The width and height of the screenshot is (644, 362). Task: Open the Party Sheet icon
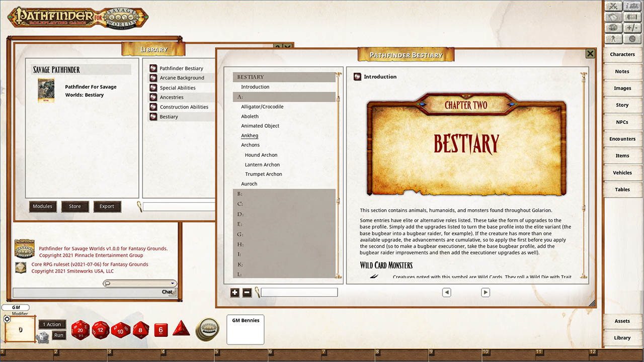pyautogui.click(x=632, y=6)
